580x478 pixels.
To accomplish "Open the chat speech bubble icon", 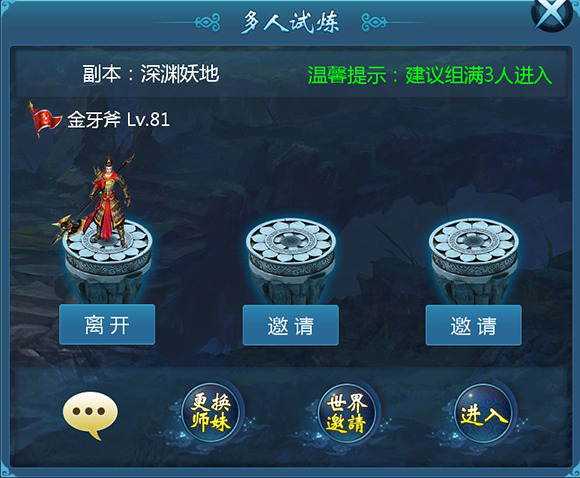I will 91,415.
